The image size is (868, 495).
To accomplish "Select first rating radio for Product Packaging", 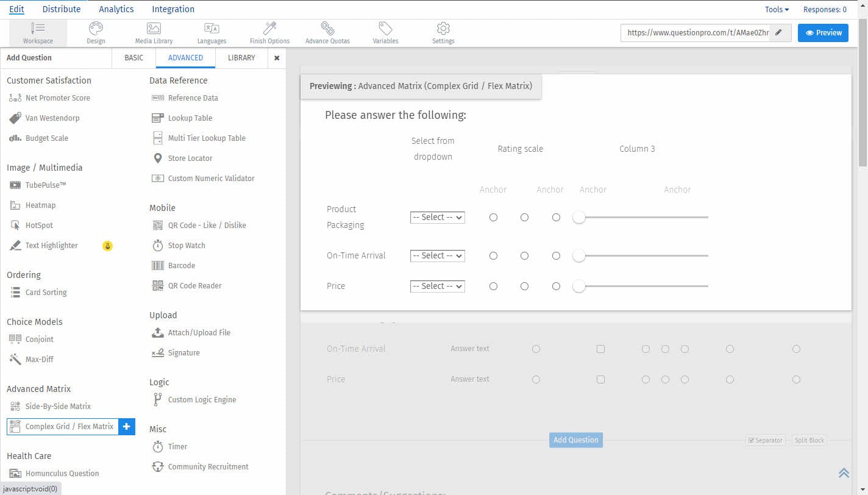I will pos(493,218).
